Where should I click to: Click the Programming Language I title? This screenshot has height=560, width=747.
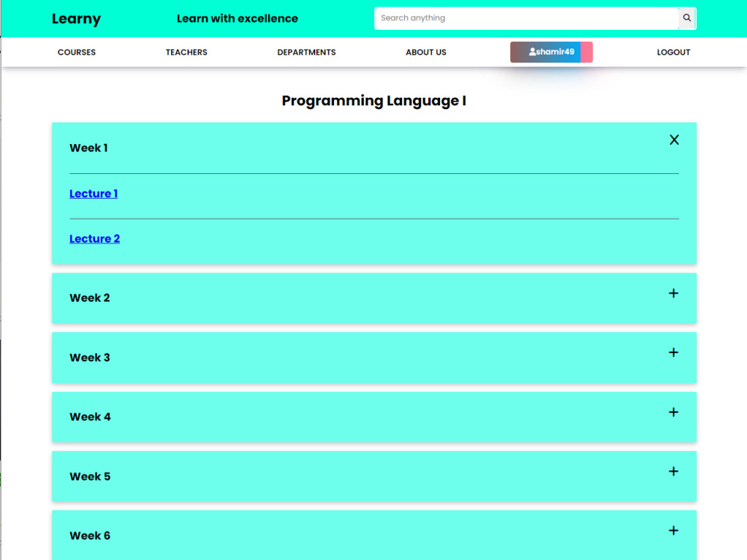click(374, 101)
